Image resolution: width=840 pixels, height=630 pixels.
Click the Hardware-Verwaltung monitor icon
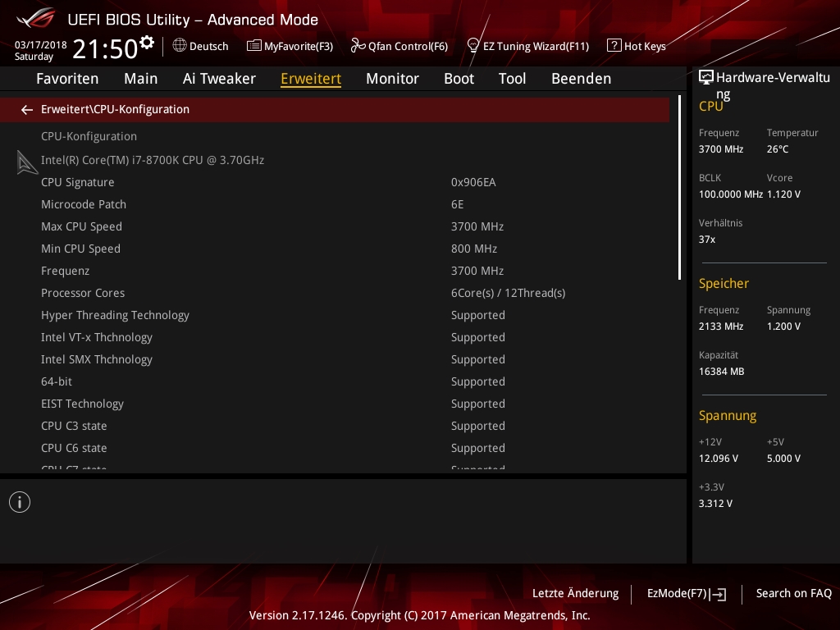706,78
